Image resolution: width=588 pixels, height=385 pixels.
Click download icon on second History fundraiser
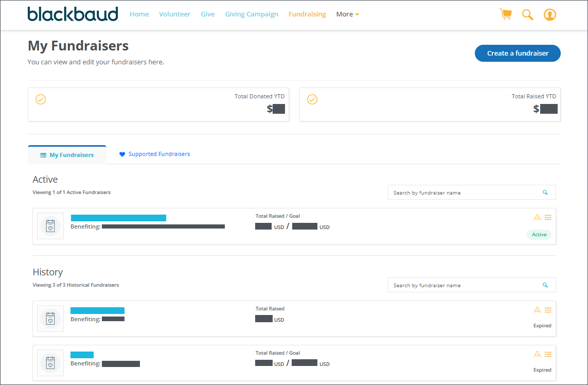pos(537,354)
